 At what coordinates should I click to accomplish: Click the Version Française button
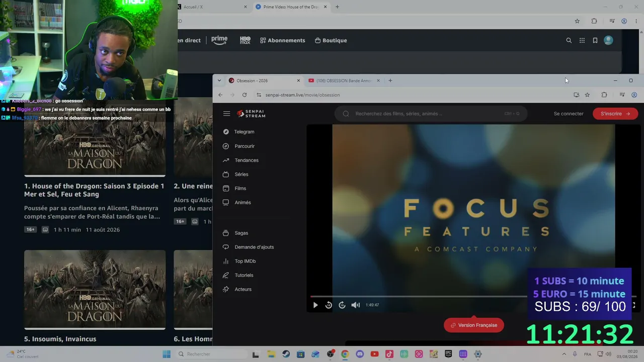pyautogui.click(x=473, y=325)
